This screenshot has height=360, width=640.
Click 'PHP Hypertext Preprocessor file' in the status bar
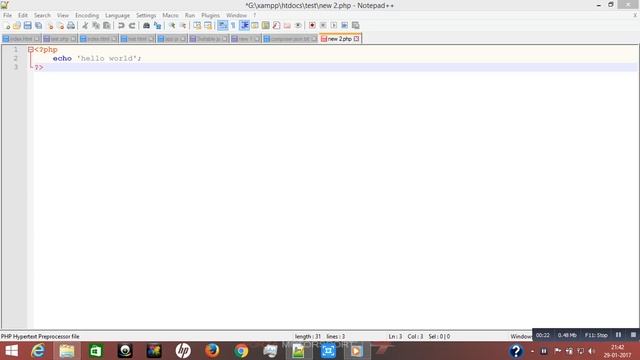[40, 336]
